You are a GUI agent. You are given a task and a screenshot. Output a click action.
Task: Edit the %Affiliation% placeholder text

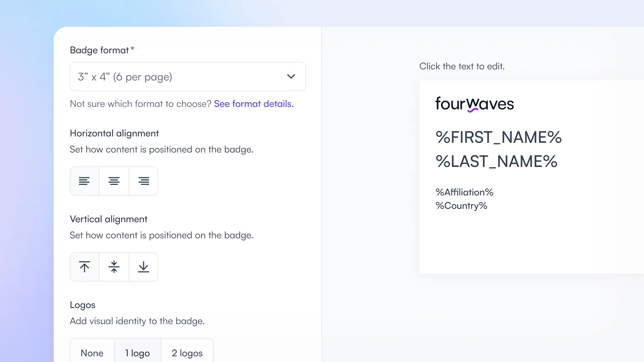(x=465, y=192)
